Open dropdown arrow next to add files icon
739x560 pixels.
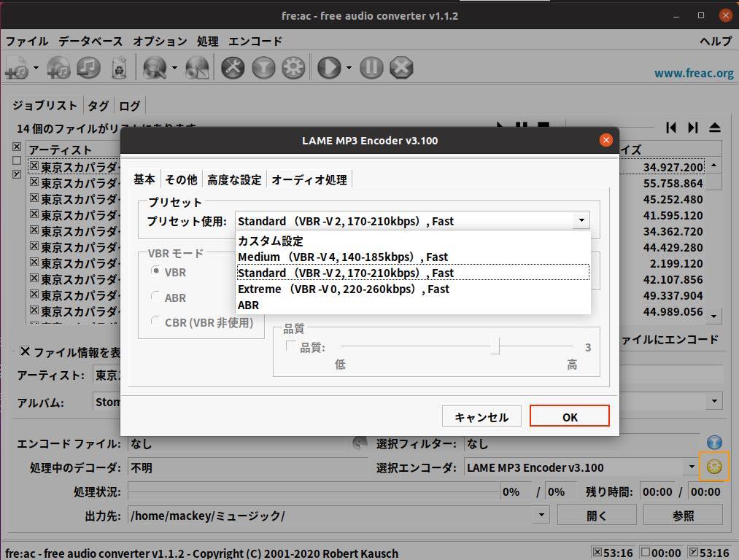pos(36,69)
